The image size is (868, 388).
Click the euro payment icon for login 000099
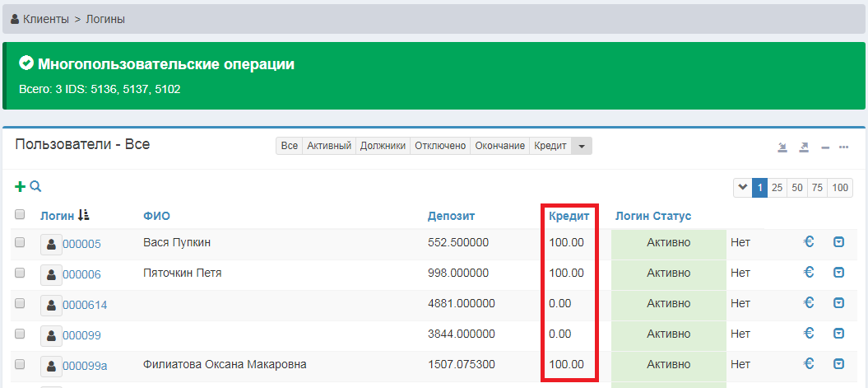tap(809, 334)
